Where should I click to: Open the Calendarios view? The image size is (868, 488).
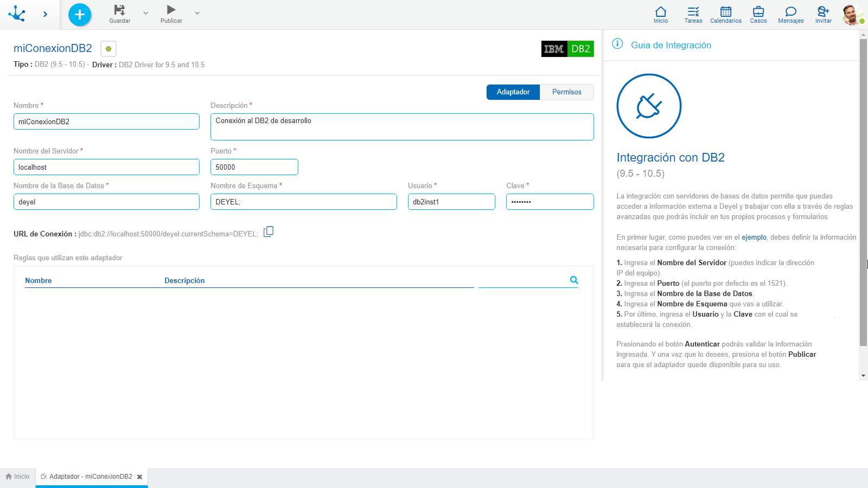click(x=725, y=14)
